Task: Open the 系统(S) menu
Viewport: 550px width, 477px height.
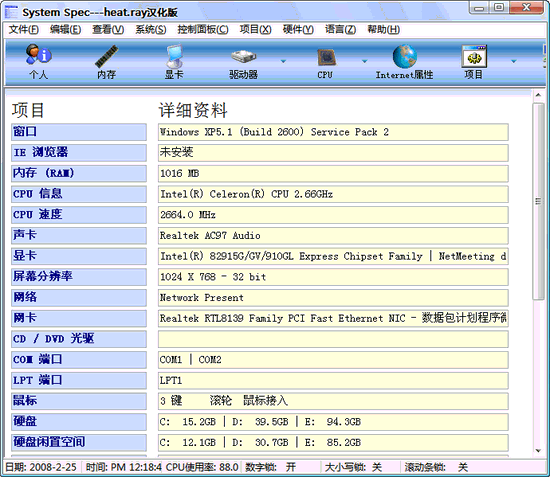Action: pyautogui.click(x=151, y=29)
